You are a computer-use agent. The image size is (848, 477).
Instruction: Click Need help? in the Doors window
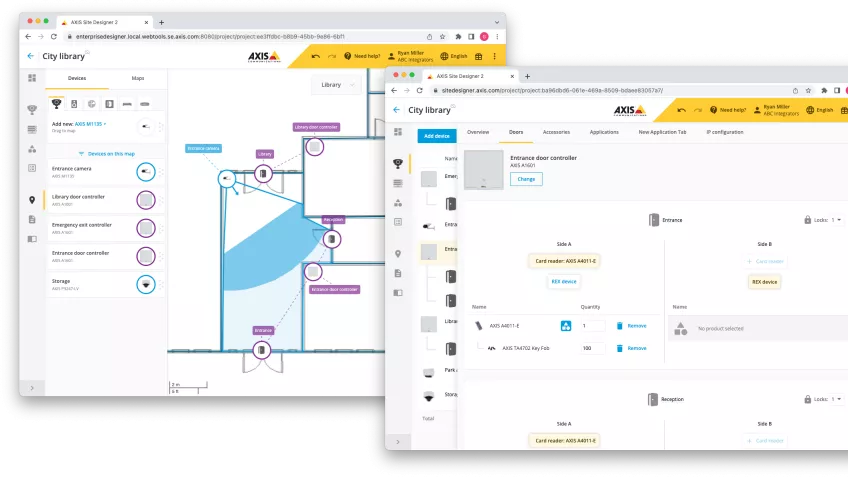(x=727, y=110)
